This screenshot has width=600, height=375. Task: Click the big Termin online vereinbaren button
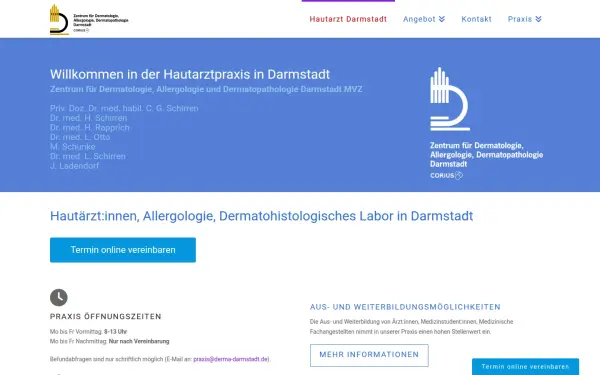(123, 250)
